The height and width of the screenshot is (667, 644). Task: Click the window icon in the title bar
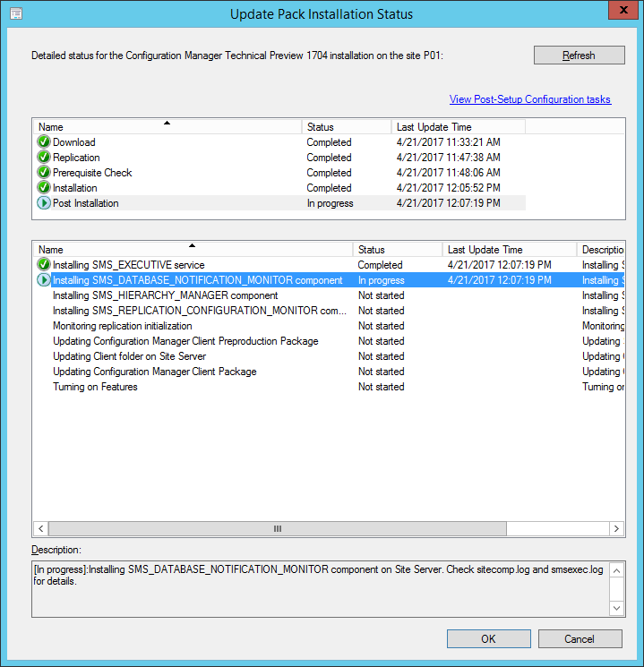[16, 14]
